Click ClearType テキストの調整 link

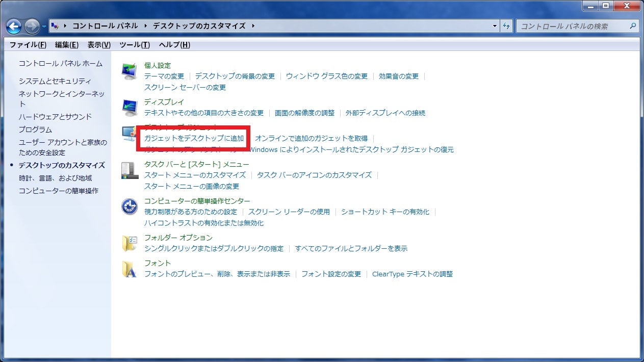coord(413,274)
